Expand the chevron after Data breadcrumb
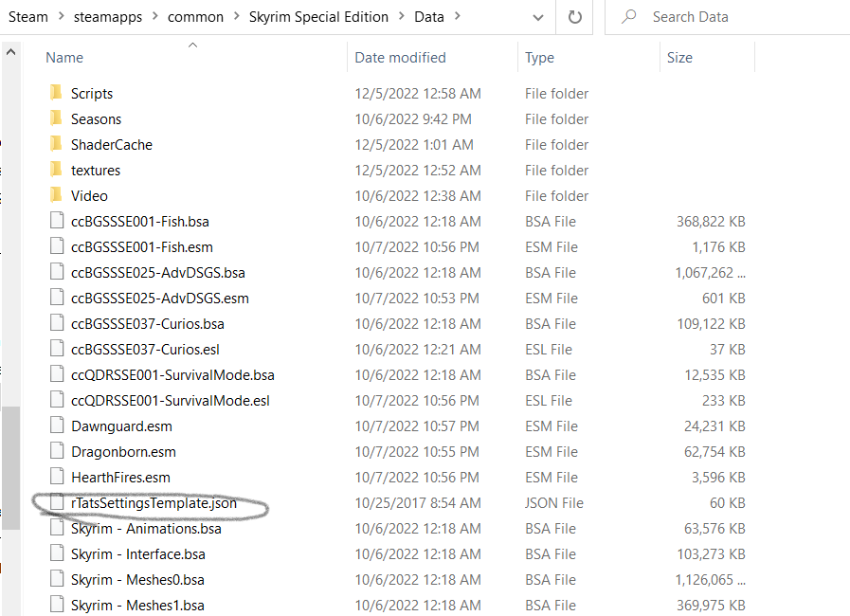The width and height of the screenshot is (850, 616). click(457, 16)
